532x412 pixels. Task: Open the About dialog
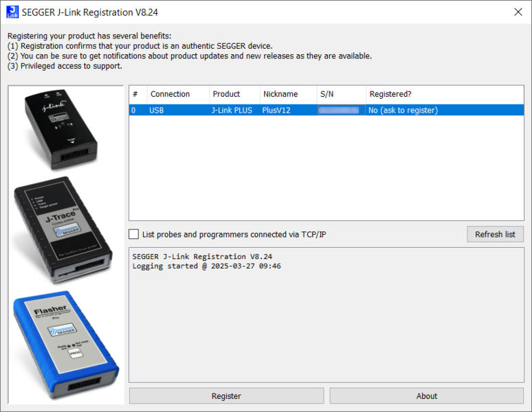tap(426, 396)
